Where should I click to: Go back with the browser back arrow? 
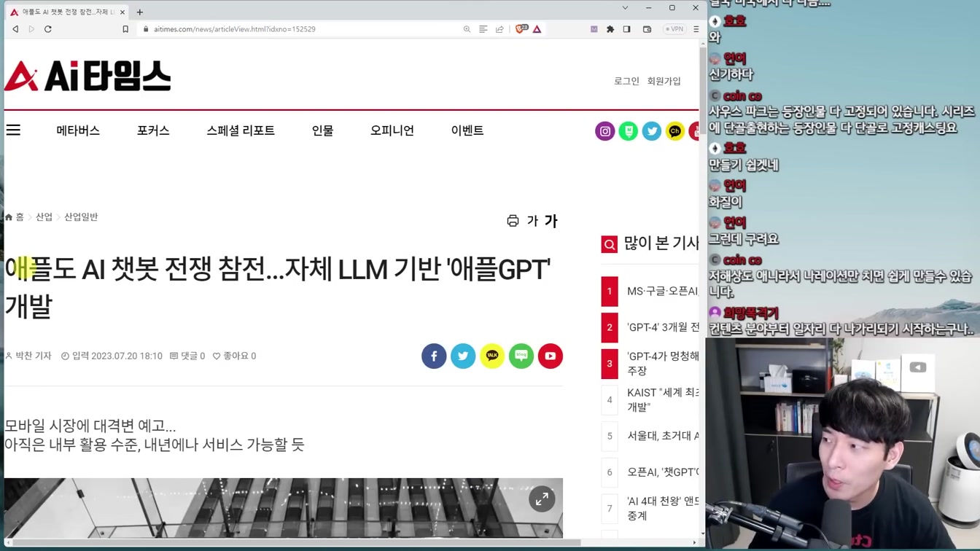click(x=15, y=29)
